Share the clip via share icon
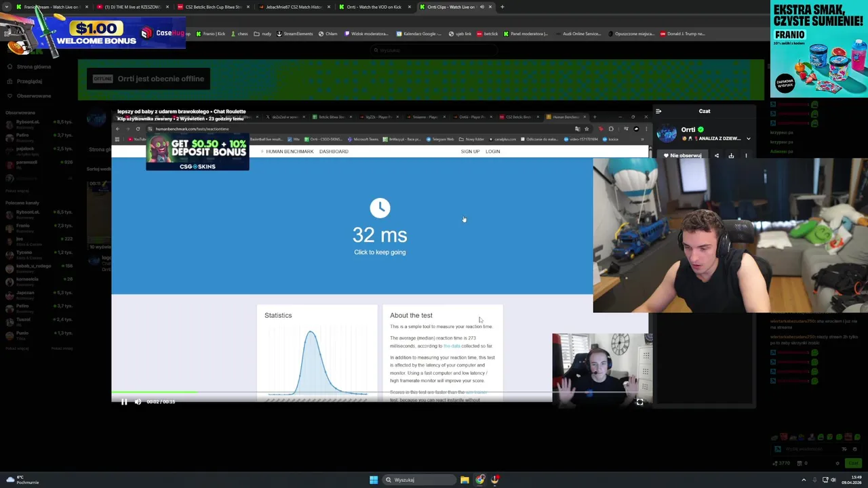Viewport: 868px width, 488px height. point(716,156)
